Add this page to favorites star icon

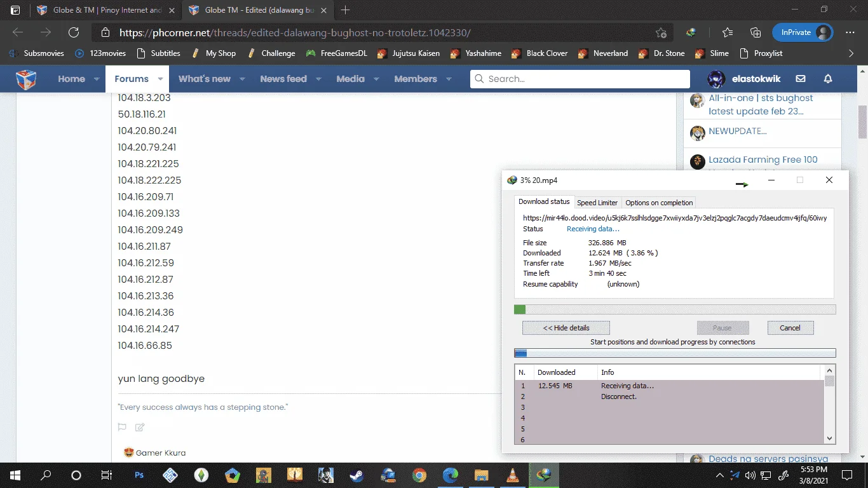(x=661, y=33)
